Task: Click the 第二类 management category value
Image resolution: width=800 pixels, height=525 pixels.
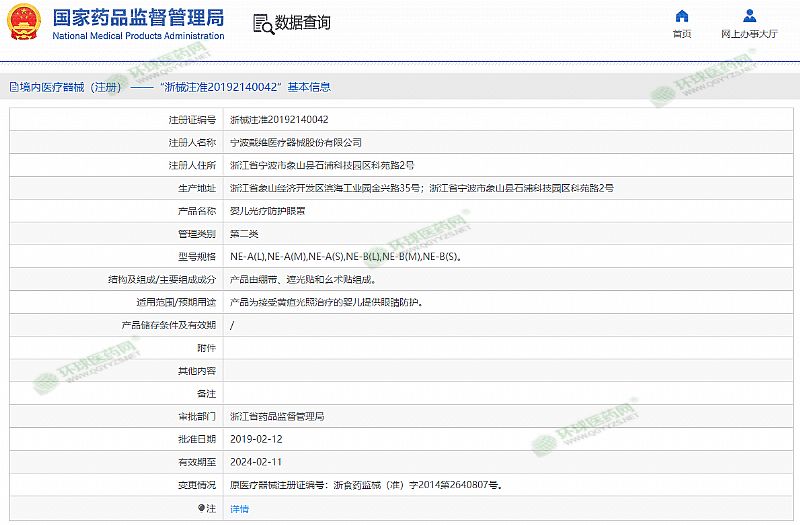Action: point(245,233)
